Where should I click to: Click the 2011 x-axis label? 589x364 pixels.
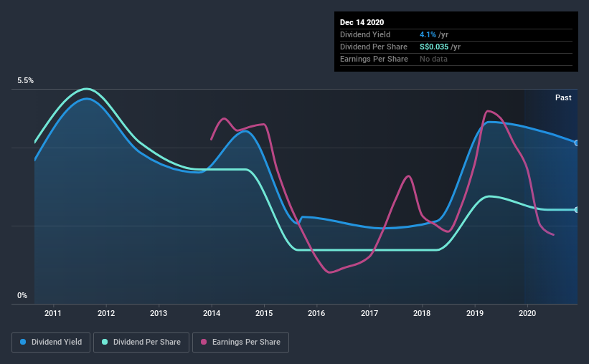(x=53, y=313)
